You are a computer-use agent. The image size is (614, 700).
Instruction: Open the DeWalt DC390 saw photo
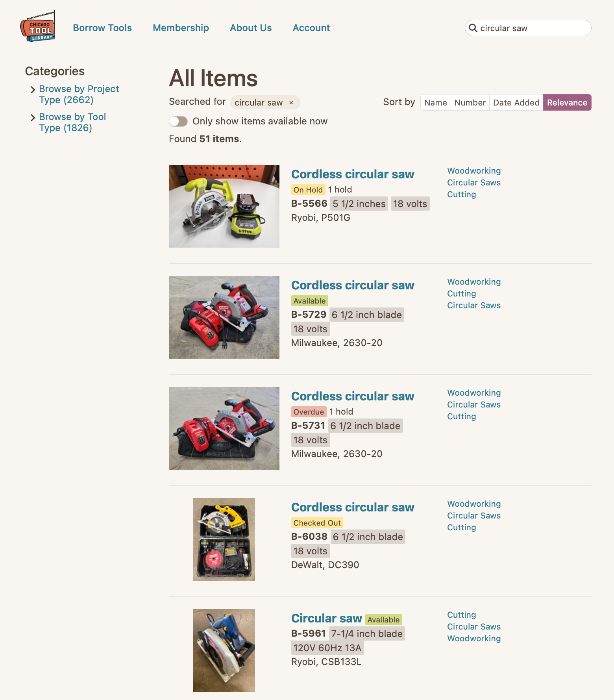(x=224, y=539)
